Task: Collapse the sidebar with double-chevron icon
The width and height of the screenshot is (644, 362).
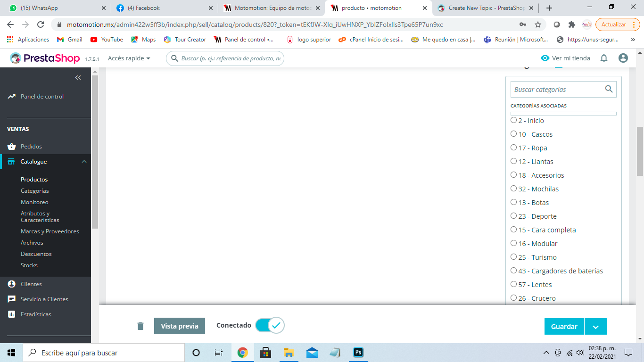Action: coord(78,78)
